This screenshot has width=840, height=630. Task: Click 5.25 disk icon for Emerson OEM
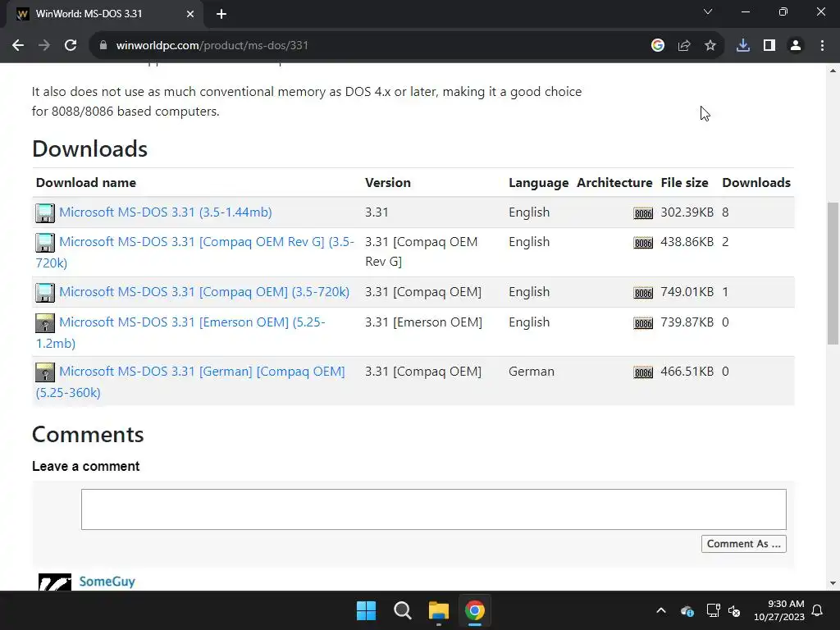[45, 323]
